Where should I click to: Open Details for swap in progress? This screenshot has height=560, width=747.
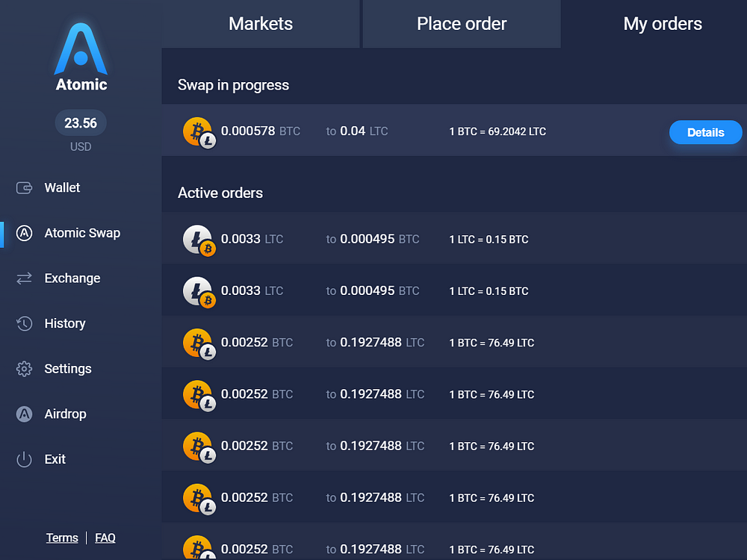click(x=706, y=132)
